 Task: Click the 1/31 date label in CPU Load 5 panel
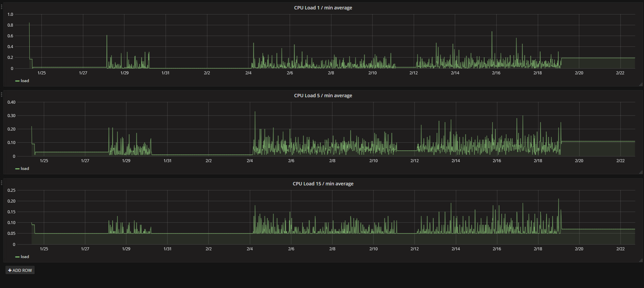coord(167,160)
